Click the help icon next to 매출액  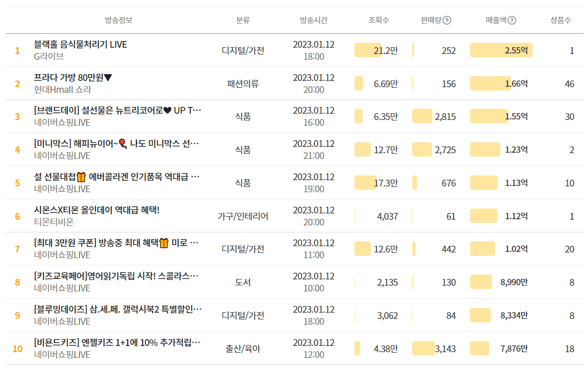(x=512, y=20)
